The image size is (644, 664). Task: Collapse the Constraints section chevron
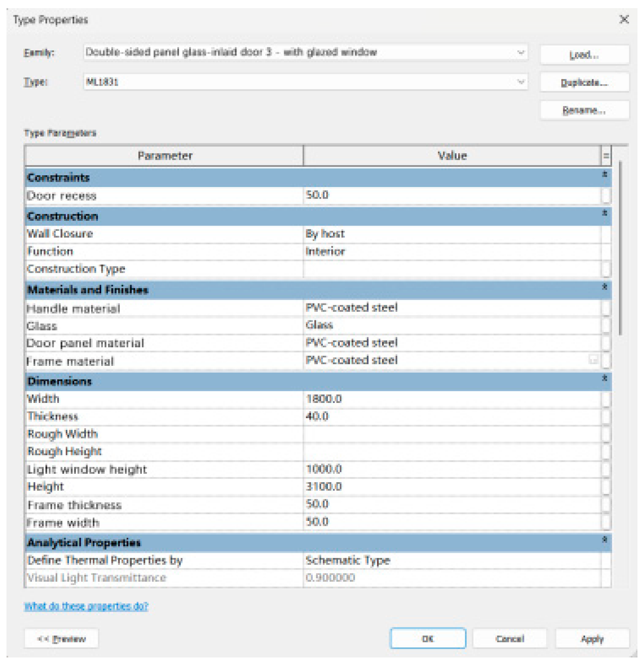604,175
